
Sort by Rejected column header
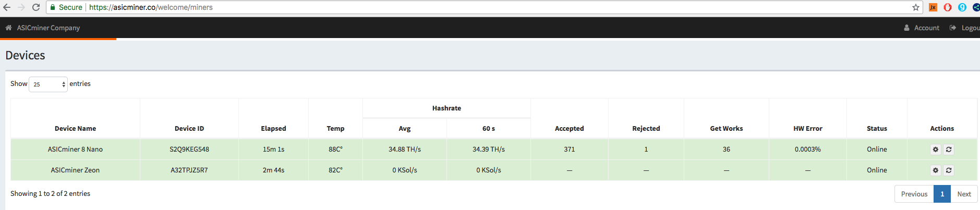click(x=646, y=128)
